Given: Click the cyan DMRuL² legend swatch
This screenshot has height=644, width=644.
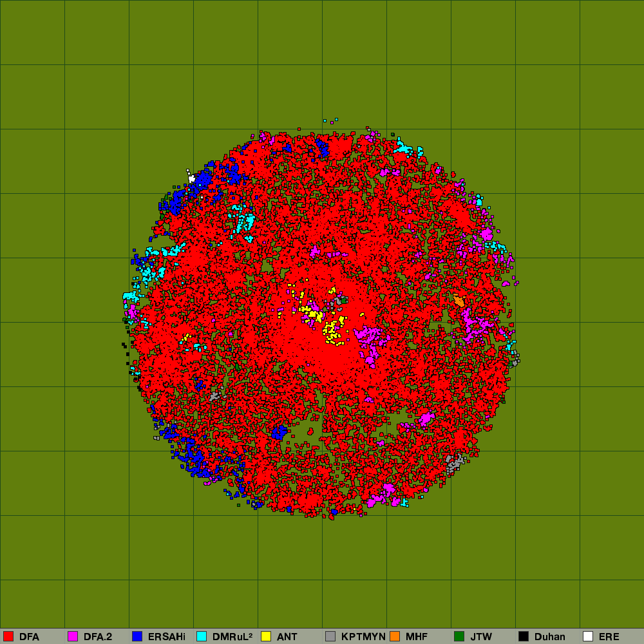Looking at the screenshot, I should coord(202,636).
